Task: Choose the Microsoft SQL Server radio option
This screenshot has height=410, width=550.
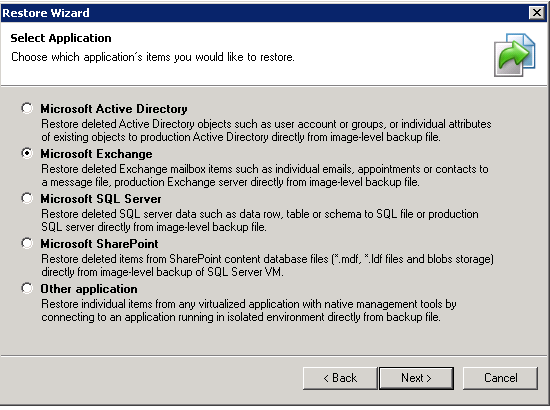Action: point(27,198)
